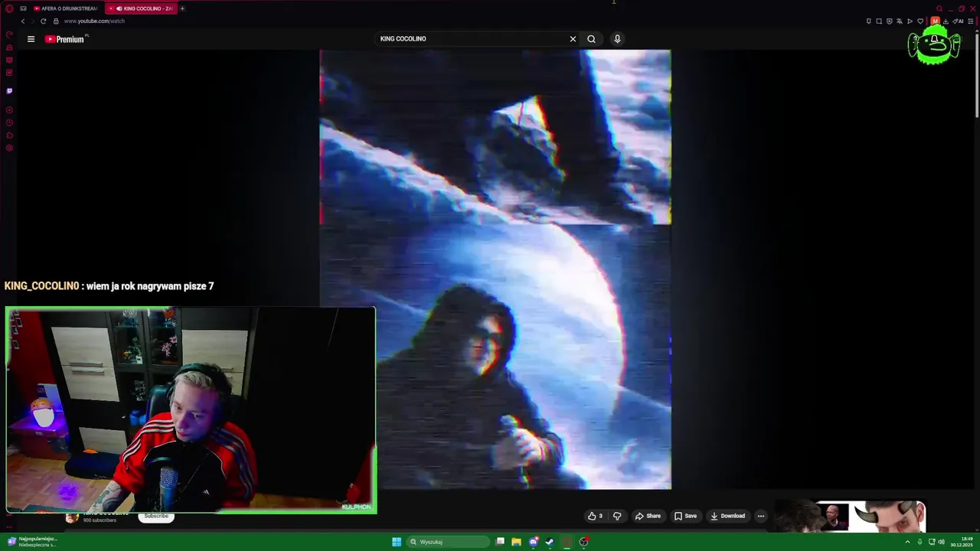
Task: Share the video
Action: click(x=648, y=516)
